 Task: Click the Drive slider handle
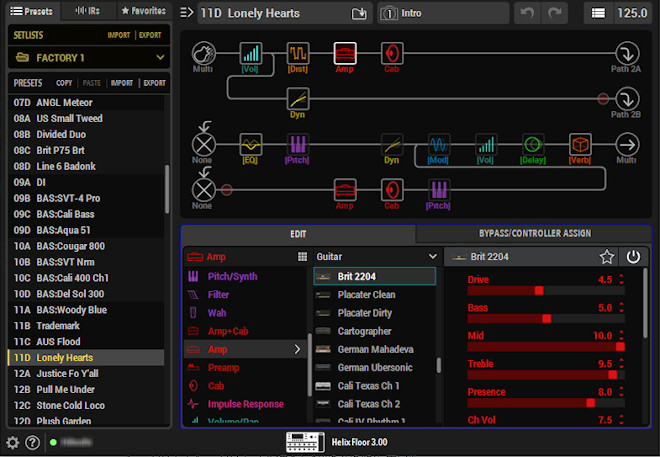[539, 290]
